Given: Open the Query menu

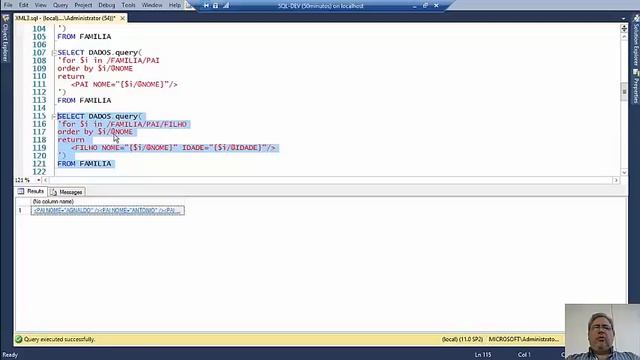Looking at the screenshot, I should (60, 5).
